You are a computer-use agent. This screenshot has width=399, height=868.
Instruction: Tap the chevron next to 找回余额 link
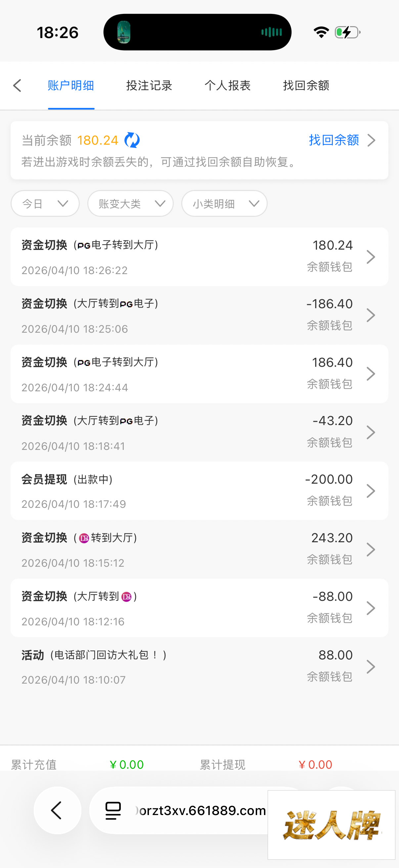[x=372, y=140]
